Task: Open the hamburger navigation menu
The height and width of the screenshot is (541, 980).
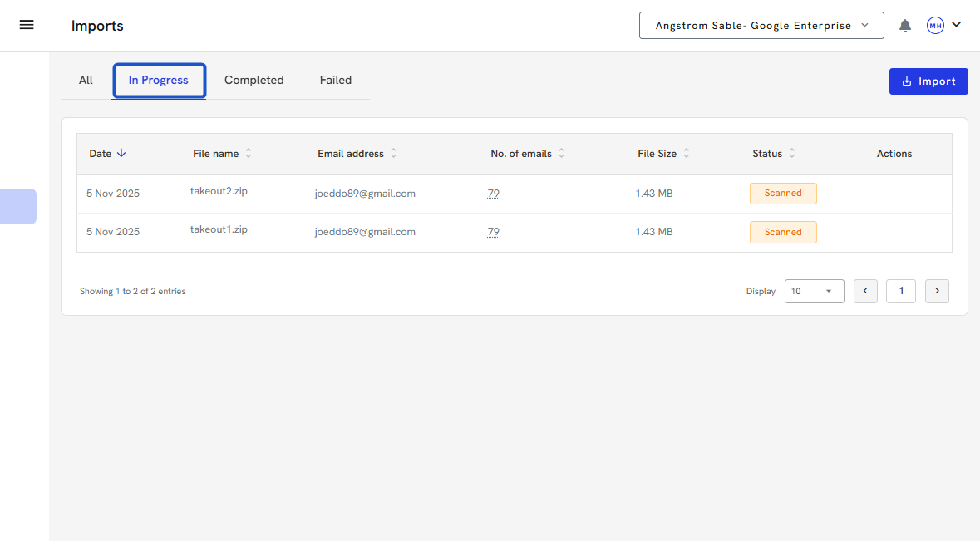Action: pos(27,25)
